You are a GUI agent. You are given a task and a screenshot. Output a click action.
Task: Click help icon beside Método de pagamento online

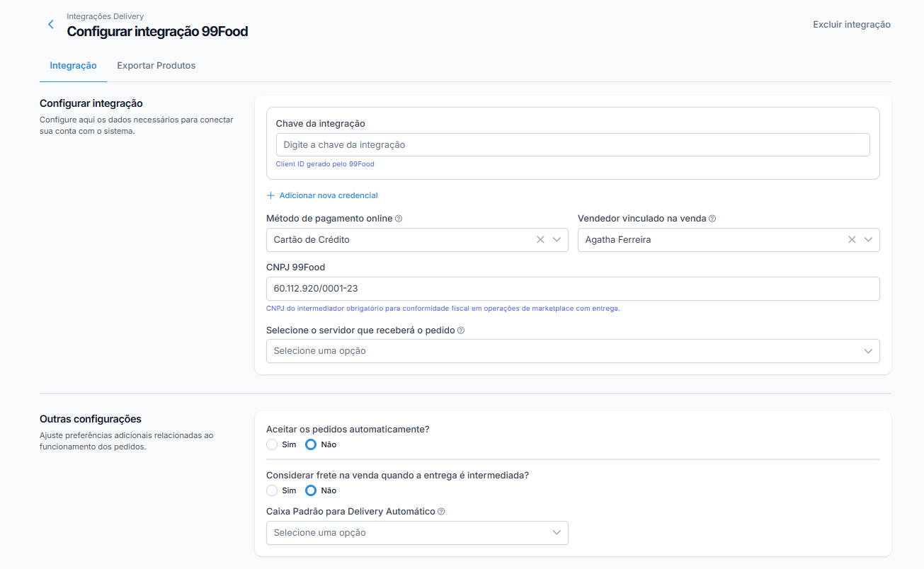(399, 219)
